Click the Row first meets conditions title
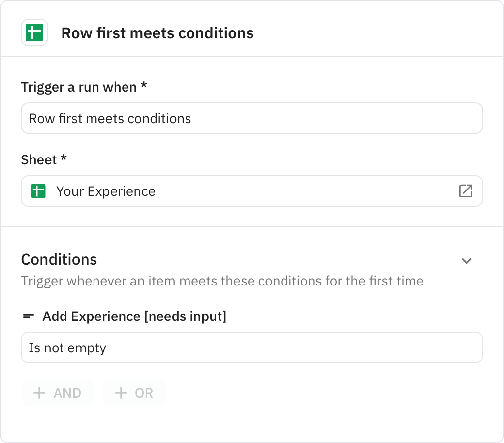504x443 pixels. [x=157, y=33]
